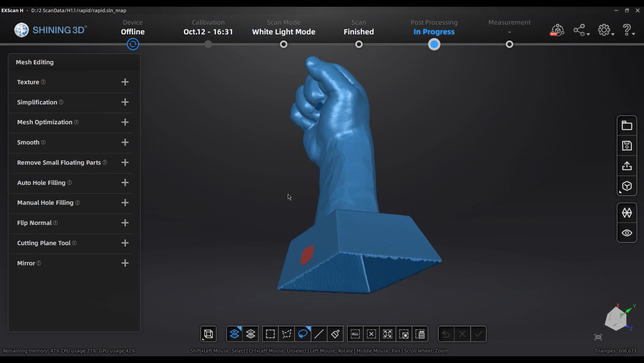
Task: Open the share menu dropdown
Action: (581, 30)
